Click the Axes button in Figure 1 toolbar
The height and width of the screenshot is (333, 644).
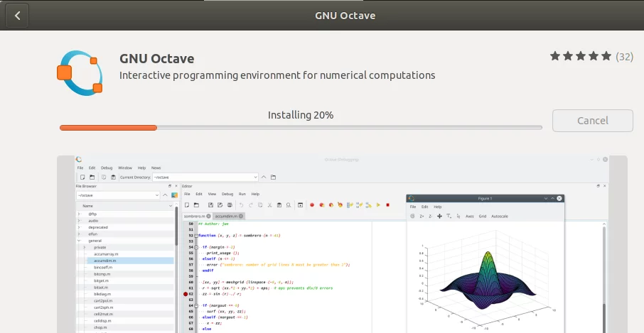469,216
